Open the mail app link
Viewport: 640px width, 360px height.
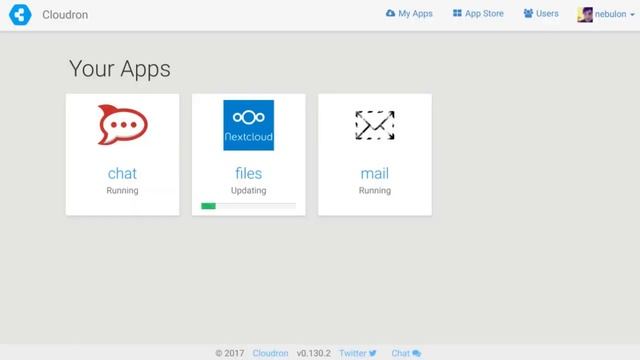click(375, 173)
